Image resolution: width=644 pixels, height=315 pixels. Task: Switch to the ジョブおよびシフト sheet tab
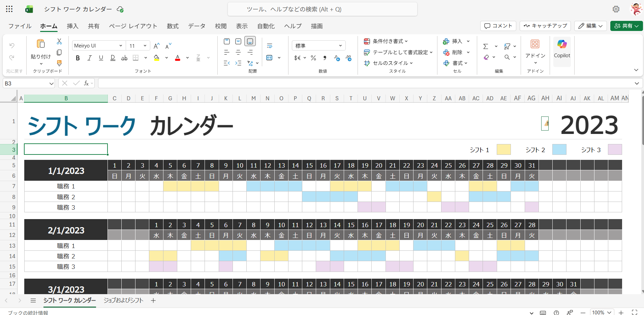point(123,300)
